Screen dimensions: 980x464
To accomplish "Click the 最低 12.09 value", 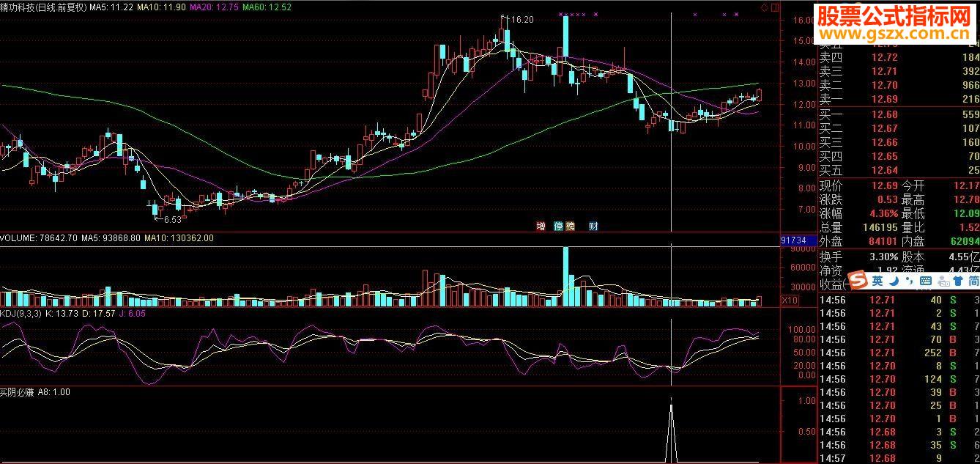I will [967, 213].
